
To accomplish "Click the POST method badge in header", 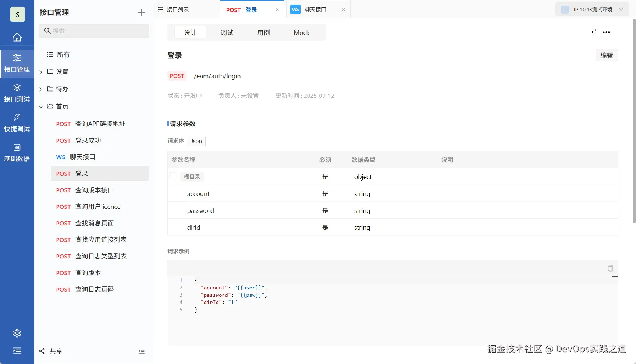I will point(177,76).
